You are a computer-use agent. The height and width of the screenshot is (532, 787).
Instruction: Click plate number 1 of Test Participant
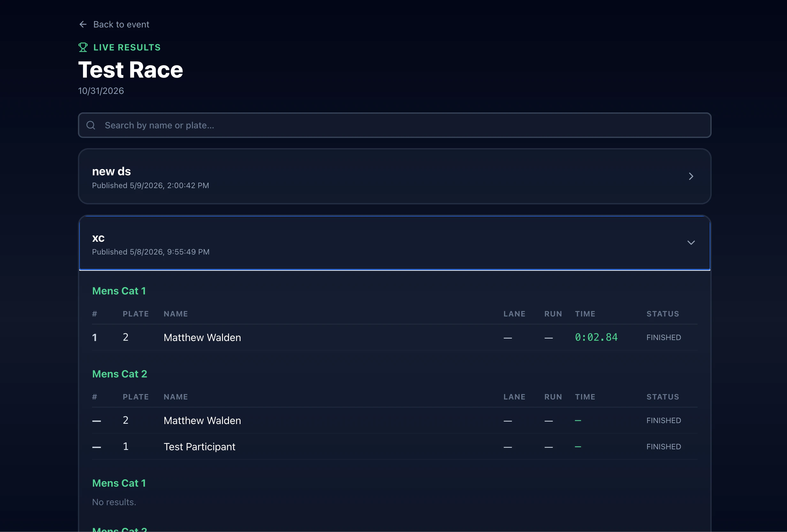click(126, 446)
